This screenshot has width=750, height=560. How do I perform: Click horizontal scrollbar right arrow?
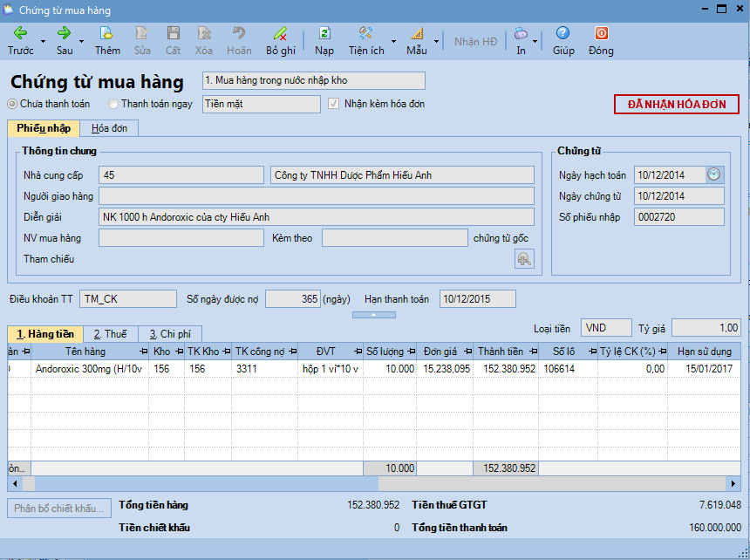[733, 483]
